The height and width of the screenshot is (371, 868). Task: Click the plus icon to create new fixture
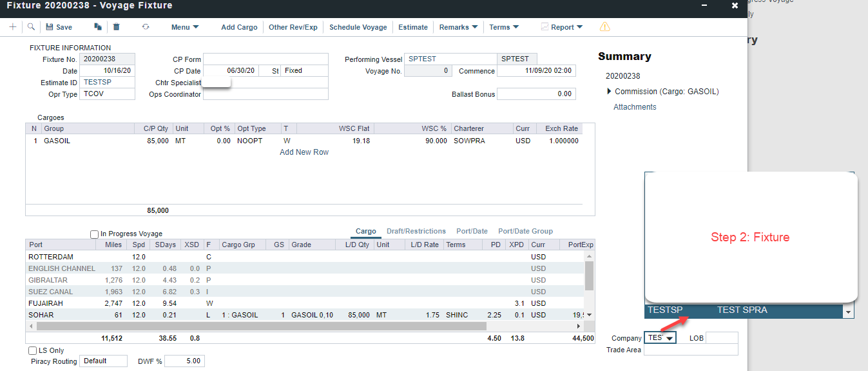coord(13,27)
